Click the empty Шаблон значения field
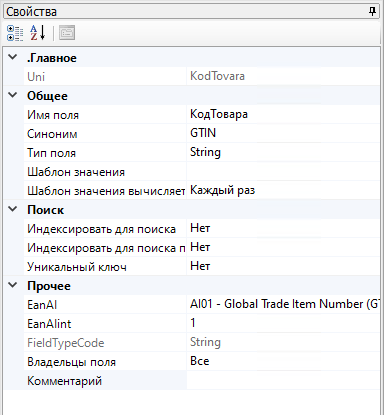This screenshot has width=384, height=415. 283,171
